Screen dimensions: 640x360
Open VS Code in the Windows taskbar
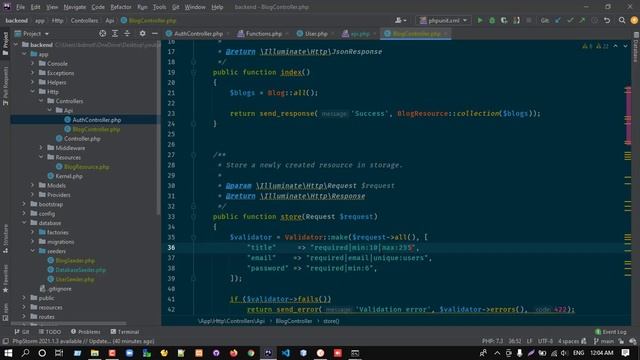pos(286,353)
